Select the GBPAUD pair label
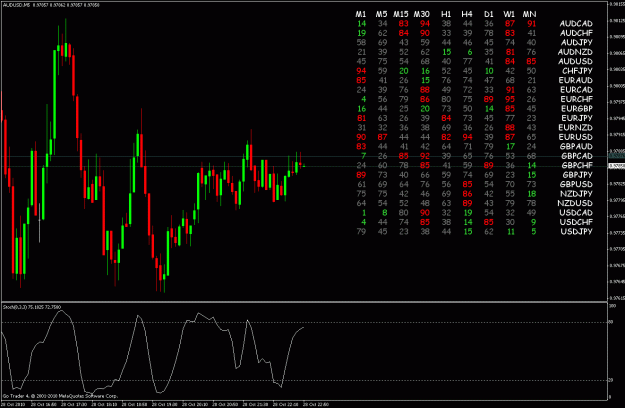Screen dimensions: 625x408 (x=576, y=147)
